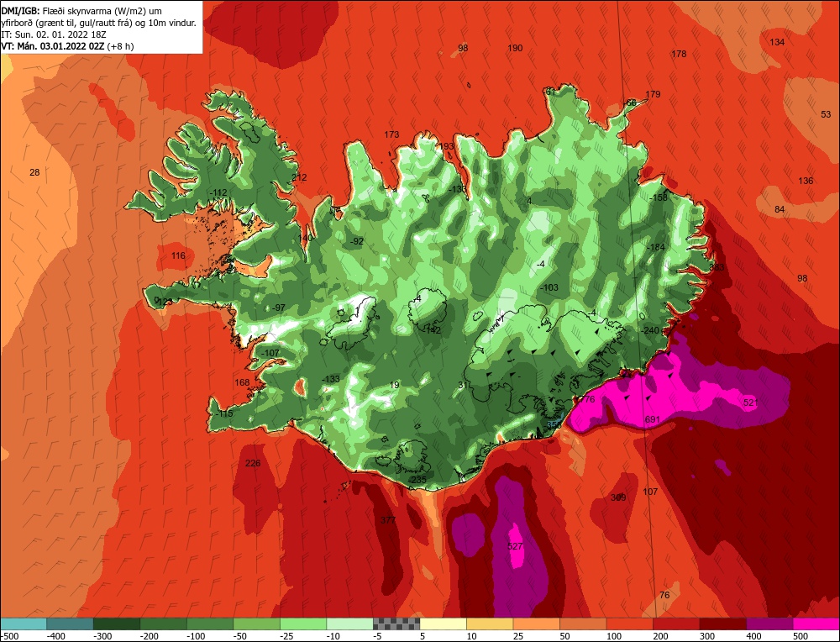
Task: Click the flux value 691 off the southeast coast
Action: [653, 419]
